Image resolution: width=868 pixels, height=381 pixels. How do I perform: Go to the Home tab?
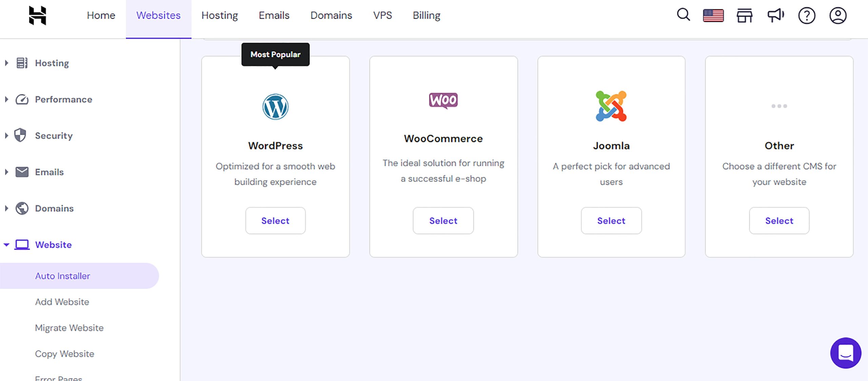(x=101, y=16)
